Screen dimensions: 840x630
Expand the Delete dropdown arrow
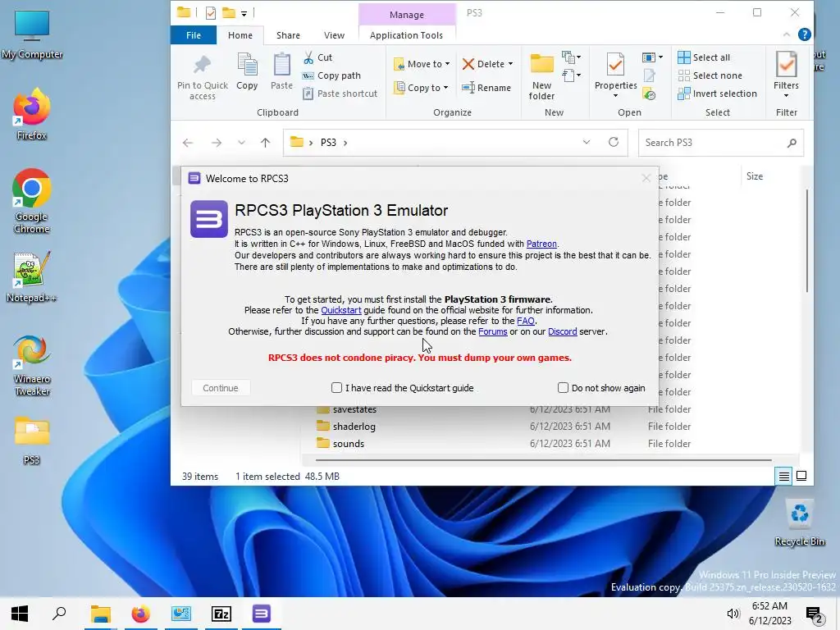510,64
